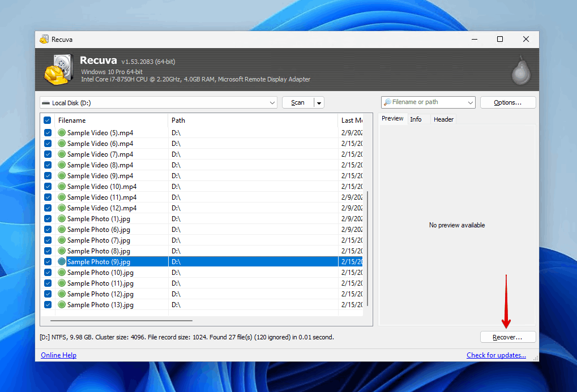Uncheck Sample Video (6).mp4 checkbox
The image size is (577, 392).
pos(48,143)
